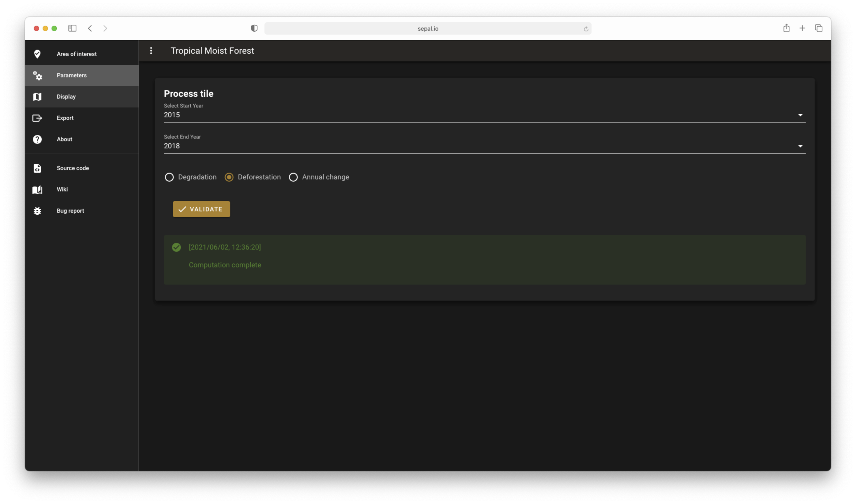This screenshot has height=504, width=856.
Task: Expand the Select Start Year dropdown arrow
Action: point(800,115)
